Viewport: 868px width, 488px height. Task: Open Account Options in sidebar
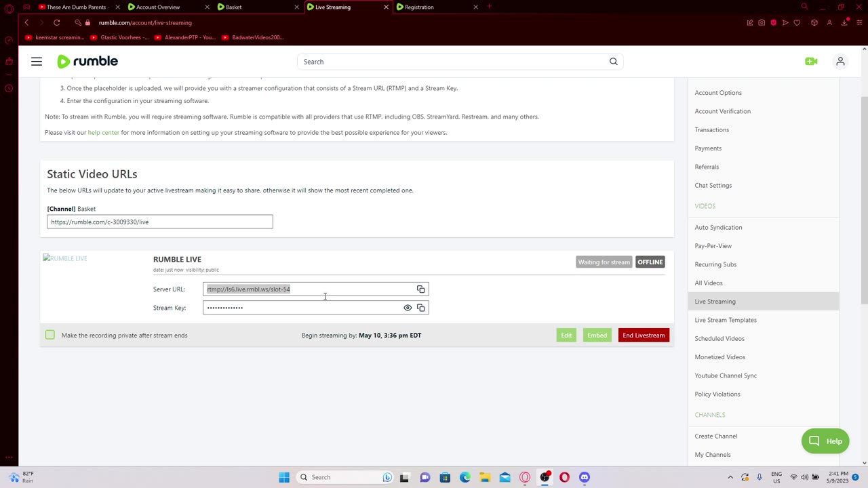click(x=718, y=93)
